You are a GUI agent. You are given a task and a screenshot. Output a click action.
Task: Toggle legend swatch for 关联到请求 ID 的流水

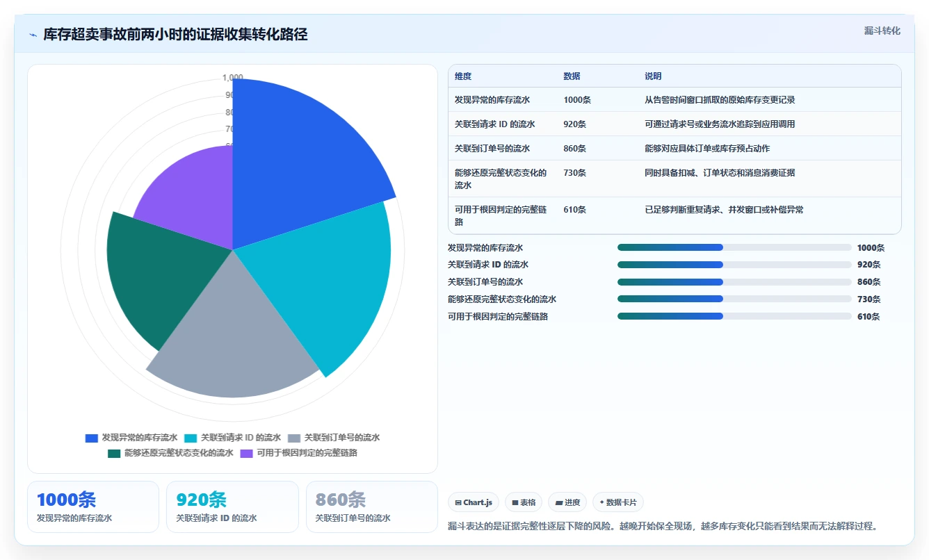[191, 438]
